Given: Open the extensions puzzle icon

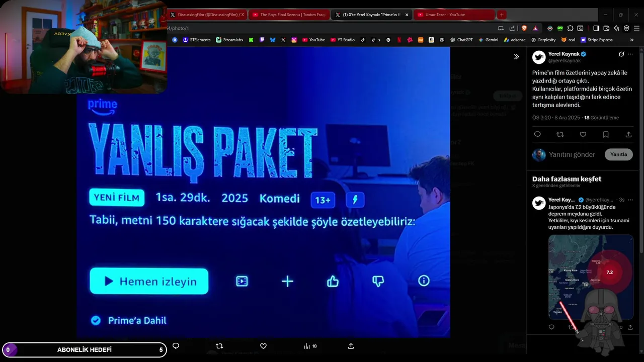Looking at the screenshot, I should tap(570, 28).
